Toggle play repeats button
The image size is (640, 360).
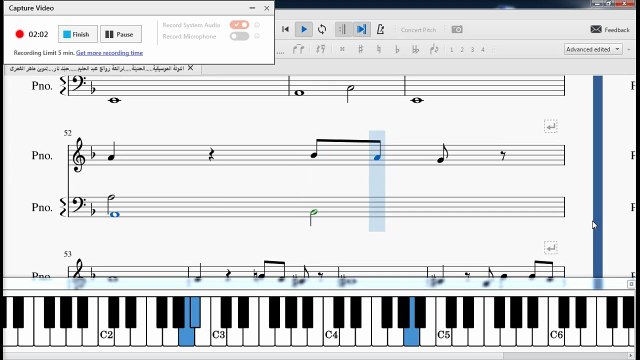(342, 29)
